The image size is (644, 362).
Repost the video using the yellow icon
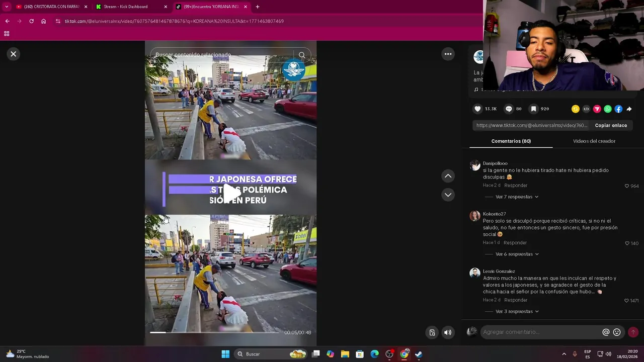[576, 109]
